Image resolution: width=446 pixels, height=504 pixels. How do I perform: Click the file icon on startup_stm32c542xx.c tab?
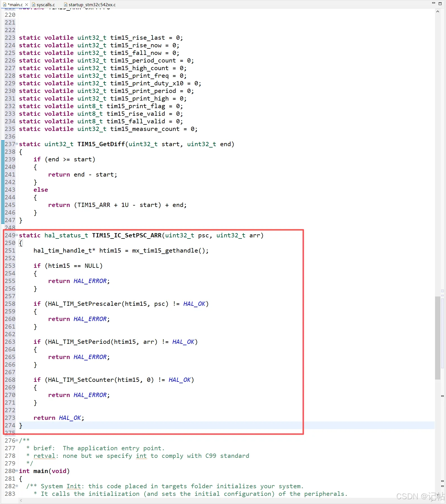pos(66,5)
